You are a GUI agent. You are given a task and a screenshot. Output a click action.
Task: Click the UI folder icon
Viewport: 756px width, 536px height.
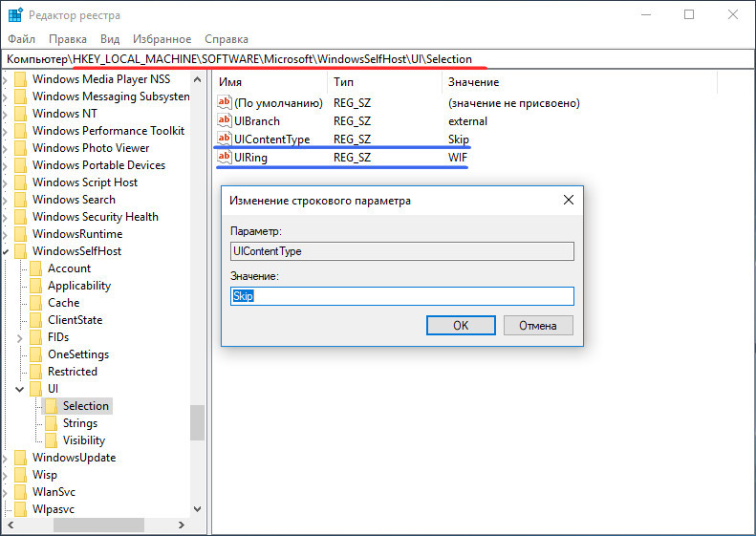tap(35, 389)
